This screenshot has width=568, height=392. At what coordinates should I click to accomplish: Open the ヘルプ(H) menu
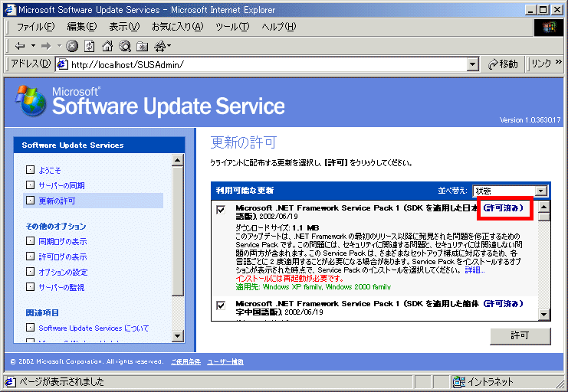(278, 27)
